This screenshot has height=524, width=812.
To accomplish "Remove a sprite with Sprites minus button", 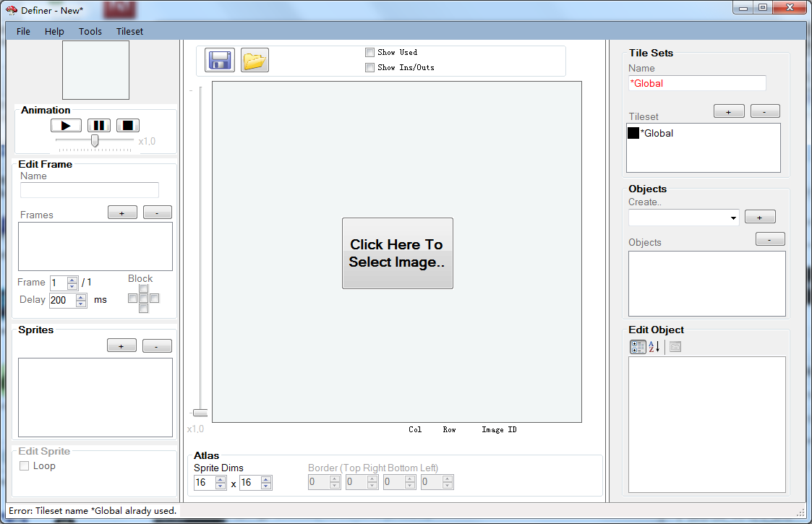I will coord(157,345).
